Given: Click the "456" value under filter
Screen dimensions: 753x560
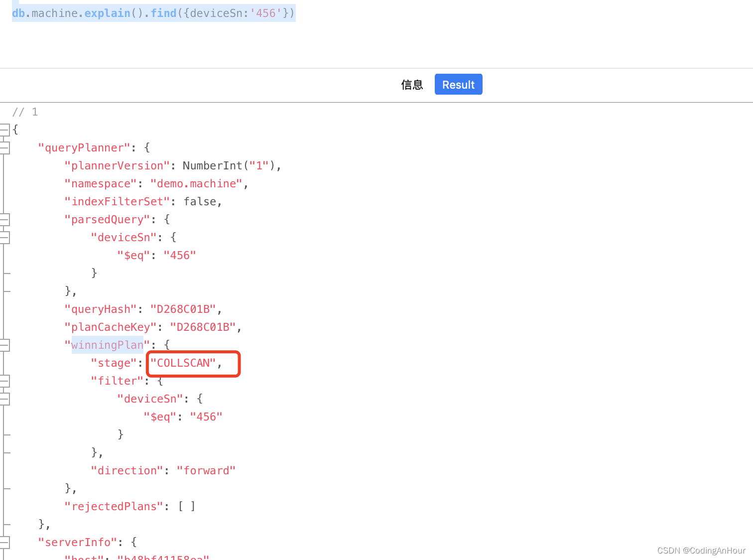Looking at the screenshot, I should 206,417.
